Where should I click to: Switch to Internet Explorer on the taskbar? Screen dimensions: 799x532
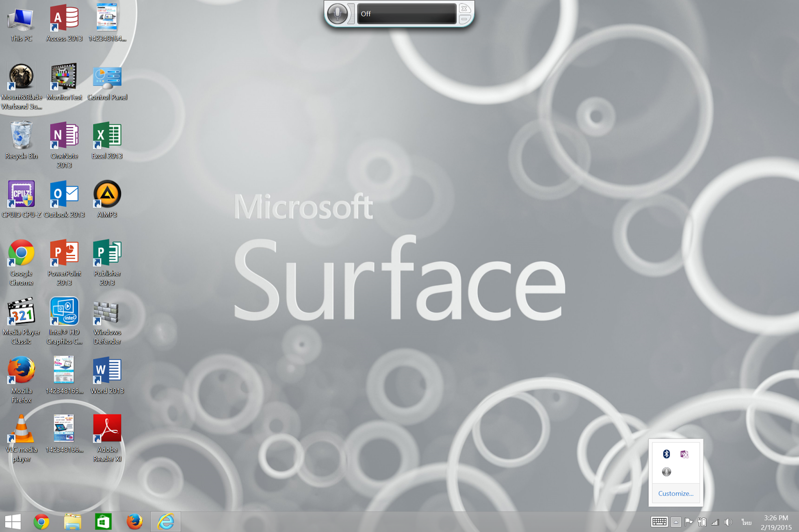pyautogui.click(x=166, y=522)
